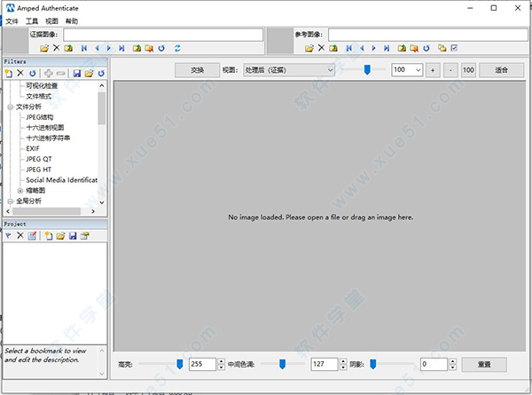The image size is (532, 395).
Task: Click Filters tree scroll-down arrow
Action: pyautogui.click(x=101, y=202)
